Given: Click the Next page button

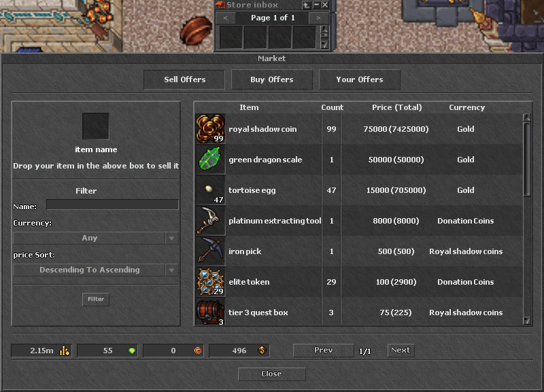Looking at the screenshot, I should click(x=401, y=350).
